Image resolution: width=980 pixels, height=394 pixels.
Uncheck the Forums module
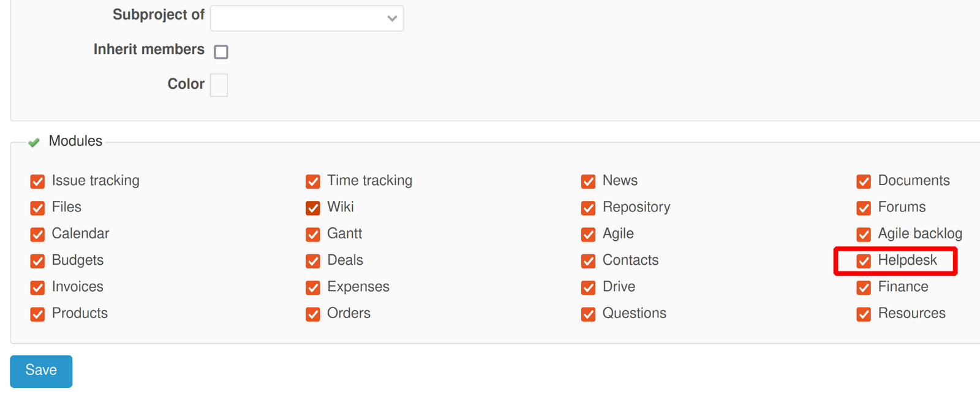click(x=864, y=208)
